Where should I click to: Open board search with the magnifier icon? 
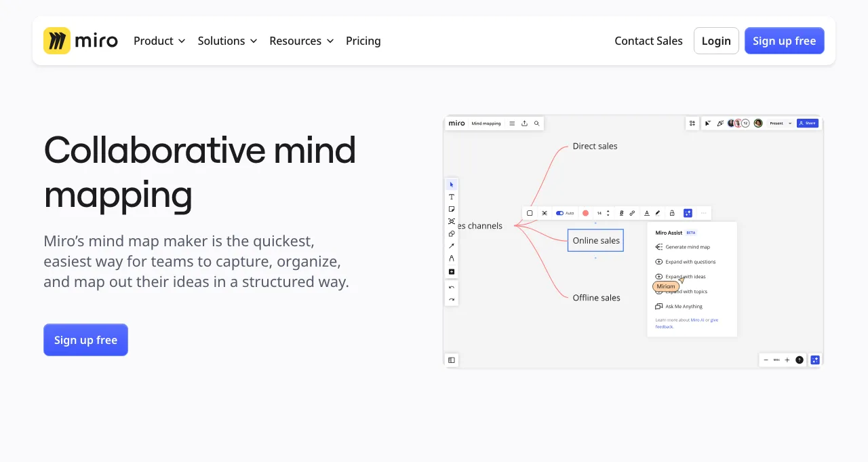click(x=536, y=123)
